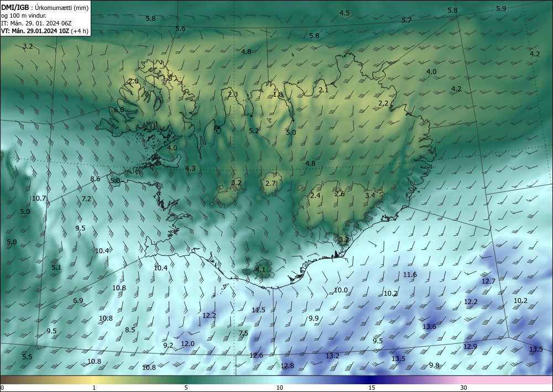Click the map value 11.5
This screenshot has height=392, width=553.
258,310
